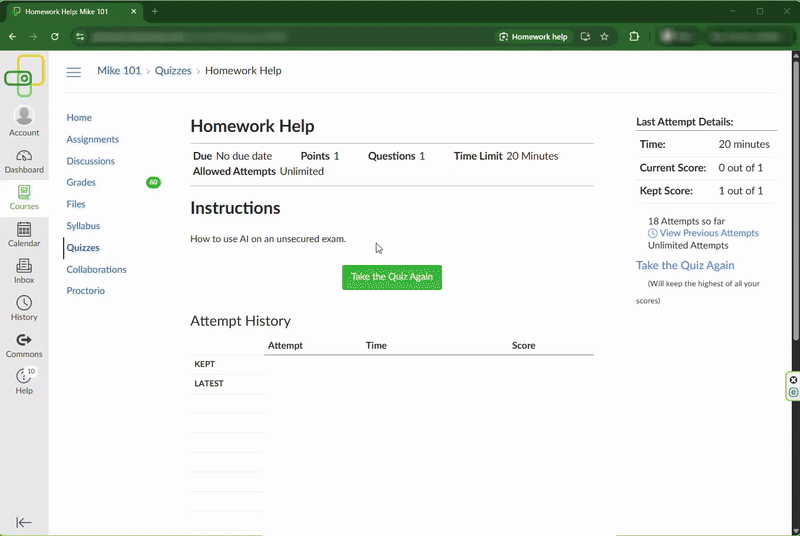Open Files in course menu

pyautogui.click(x=76, y=204)
